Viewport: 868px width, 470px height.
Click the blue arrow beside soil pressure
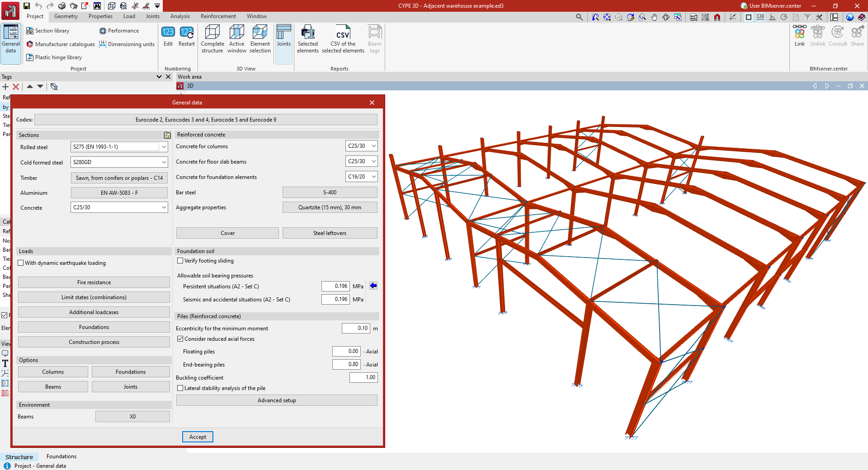click(x=373, y=286)
